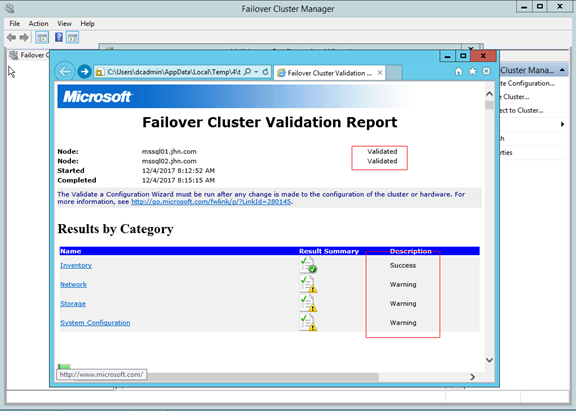Image resolution: width=576 pixels, height=411 pixels.
Task: Click the Network warning result icon
Action: [x=308, y=284]
